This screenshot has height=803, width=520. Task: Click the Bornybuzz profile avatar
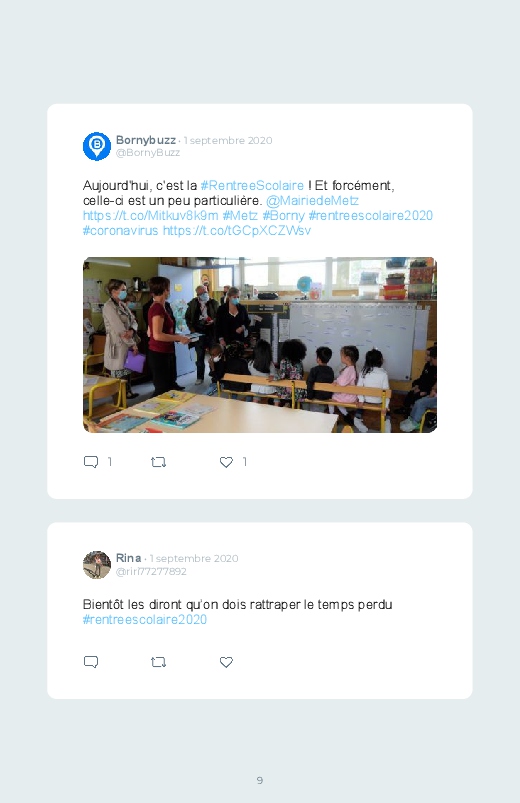(97, 146)
